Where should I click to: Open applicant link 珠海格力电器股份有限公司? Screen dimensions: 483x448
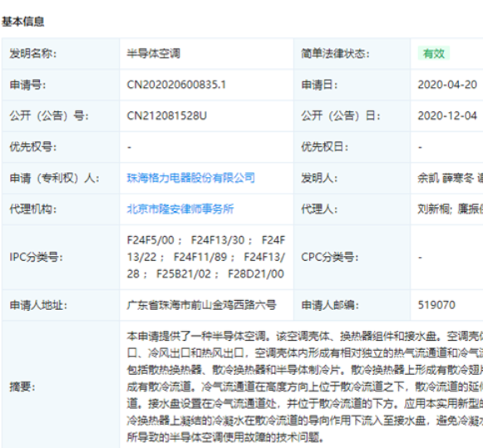(190, 178)
